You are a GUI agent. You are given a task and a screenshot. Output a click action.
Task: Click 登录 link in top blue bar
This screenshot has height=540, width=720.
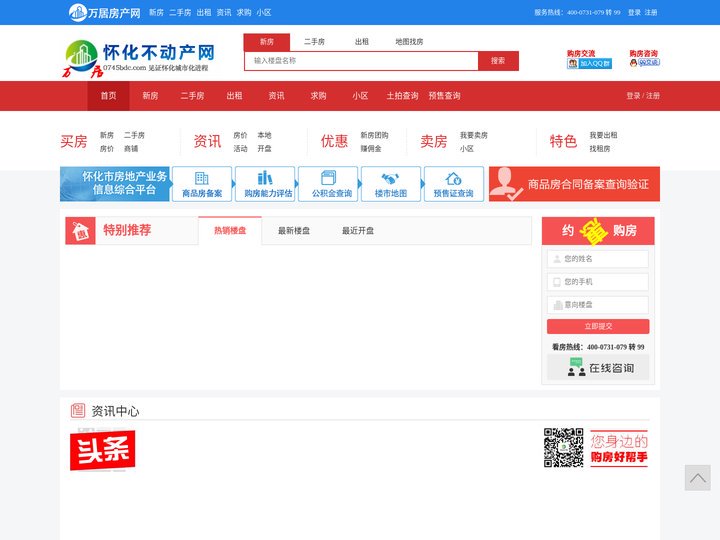point(634,13)
